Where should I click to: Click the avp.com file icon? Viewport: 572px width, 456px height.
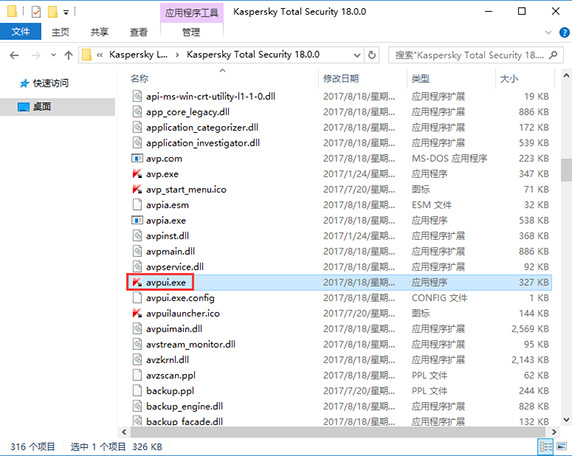coord(137,158)
